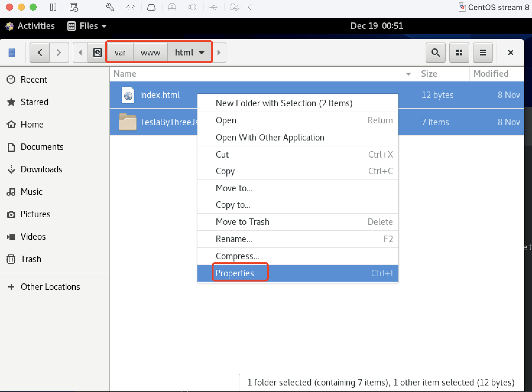Image resolution: width=532 pixels, height=392 pixels.
Task: Click the search magnifier icon in Files
Action: 435,53
